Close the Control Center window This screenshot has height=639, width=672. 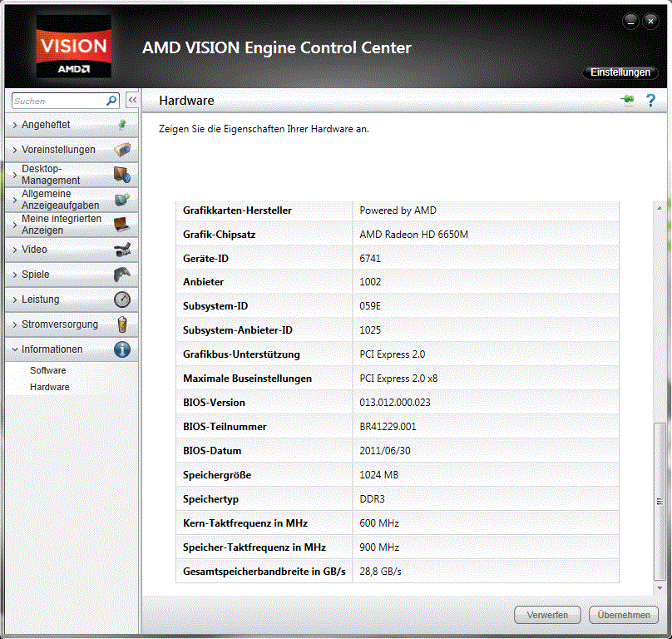tap(650, 21)
